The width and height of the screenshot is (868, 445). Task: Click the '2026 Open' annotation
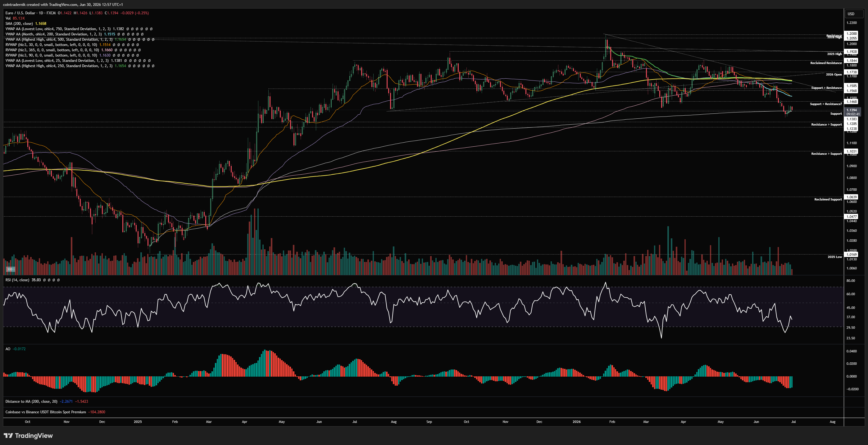coord(834,75)
